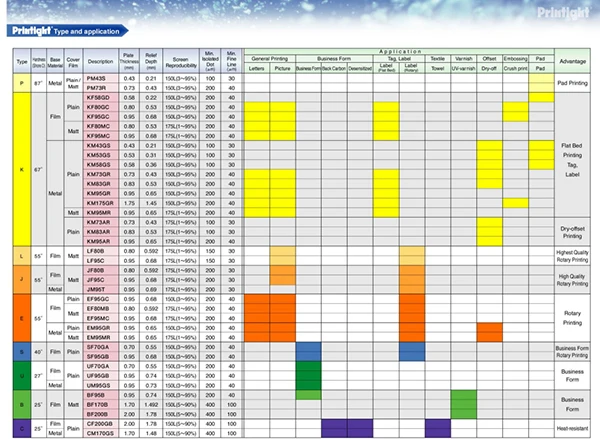This screenshot has width=600, height=439.
Task: Click the BF170B plate name
Action: [x=97, y=405]
